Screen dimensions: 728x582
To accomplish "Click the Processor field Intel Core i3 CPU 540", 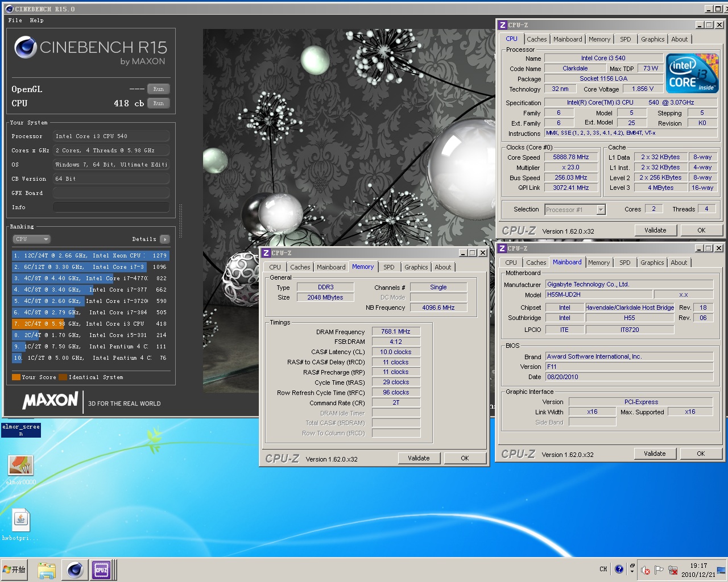I will [111, 136].
